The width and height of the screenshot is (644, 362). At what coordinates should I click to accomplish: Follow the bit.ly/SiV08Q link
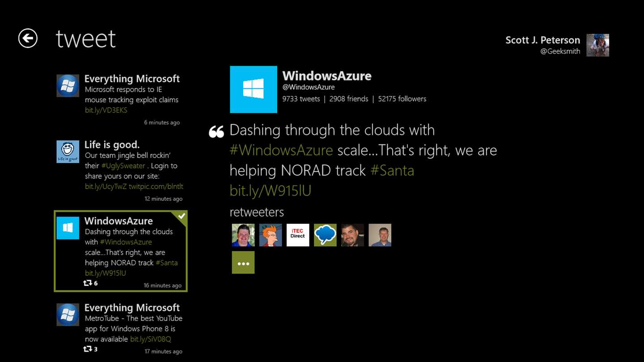151,339
